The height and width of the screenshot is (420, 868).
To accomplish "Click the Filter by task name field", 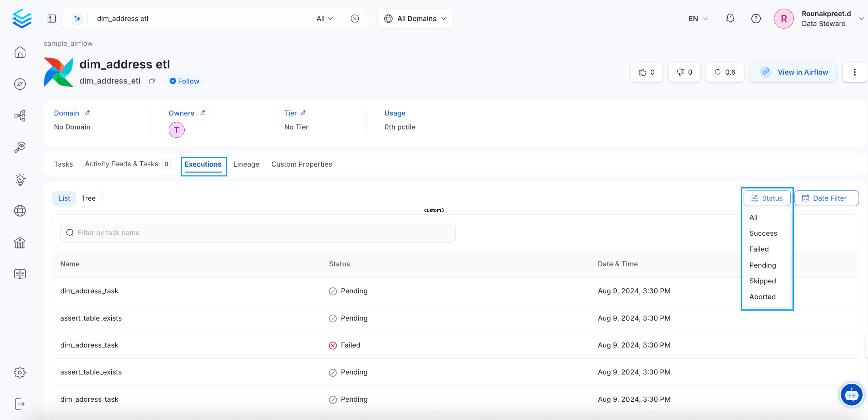I will pos(257,232).
